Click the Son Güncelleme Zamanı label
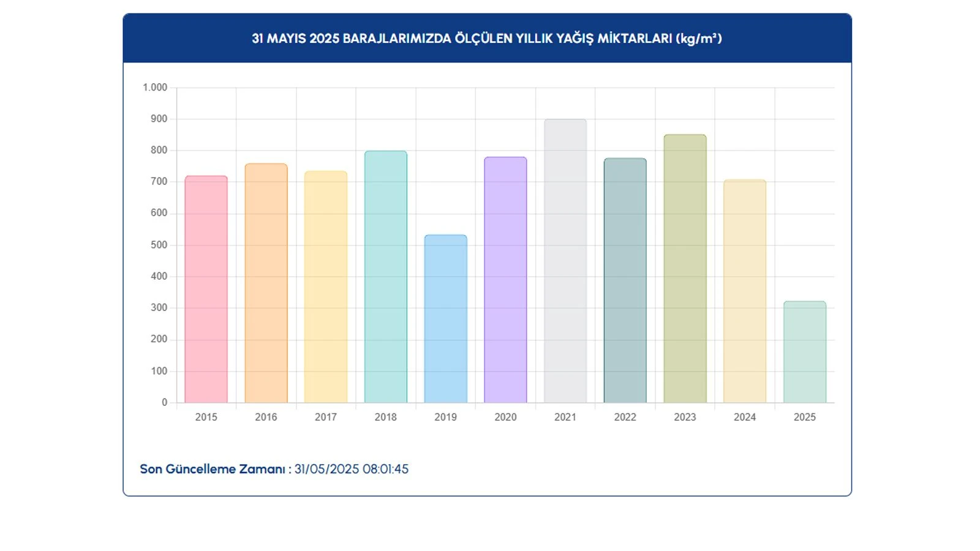 (x=213, y=469)
